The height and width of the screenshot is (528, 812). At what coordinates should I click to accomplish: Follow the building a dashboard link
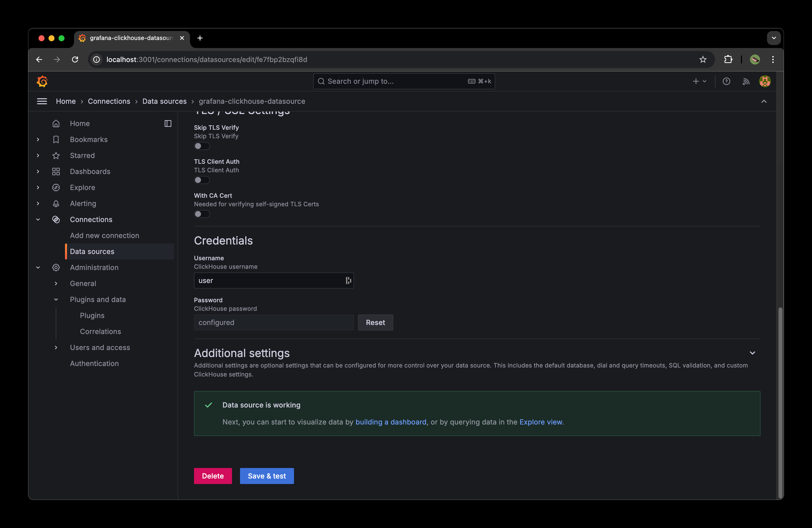click(x=391, y=422)
